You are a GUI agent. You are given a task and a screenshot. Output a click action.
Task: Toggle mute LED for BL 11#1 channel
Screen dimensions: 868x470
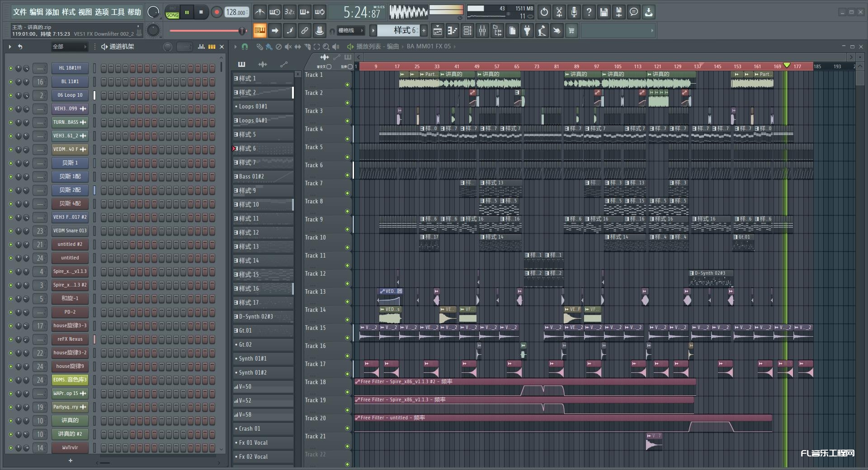10,82
